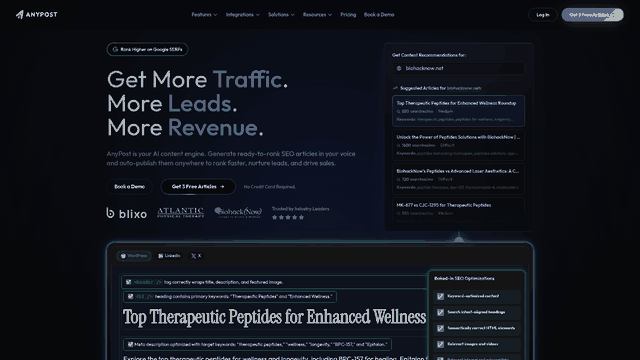Switch to the LinkedIn tab
Image resolution: width=640 pixels, height=360 pixels.
pos(169,256)
